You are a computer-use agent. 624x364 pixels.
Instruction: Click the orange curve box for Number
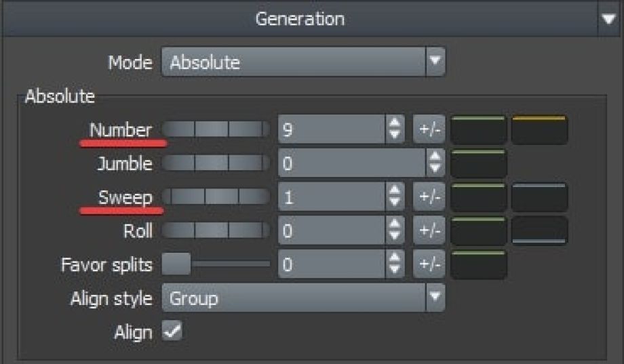539,129
